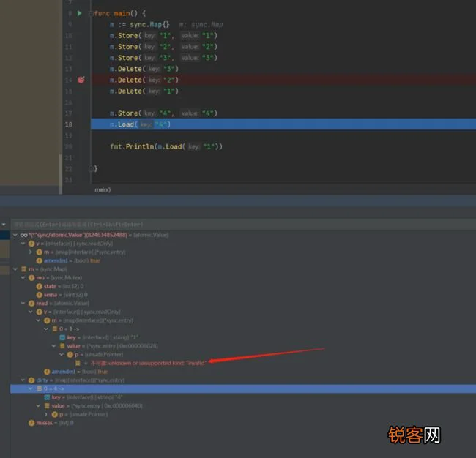The width and height of the screenshot is (476, 458).
Task: Click field icon of amended directly under the watch's v
Action: 39,260
